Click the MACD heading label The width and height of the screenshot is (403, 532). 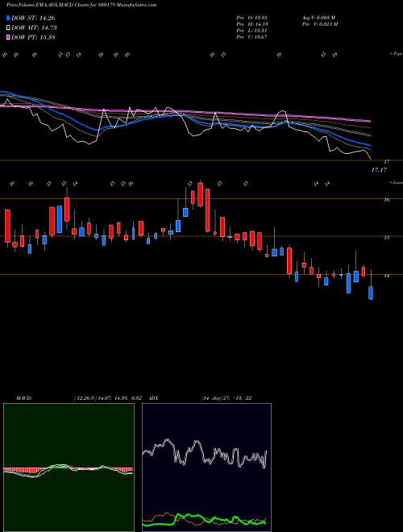[x=23, y=398]
